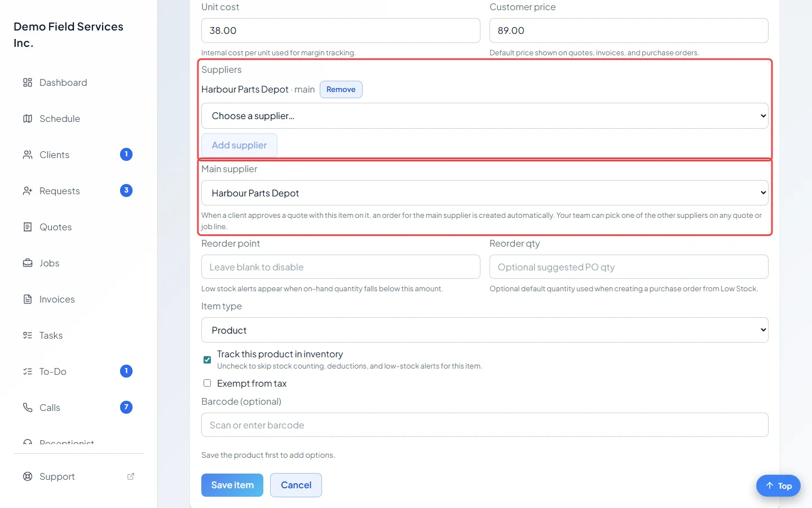This screenshot has width=812, height=508.
Task: Open Tasks in the sidebar
Action: click(x=51, y=335)
